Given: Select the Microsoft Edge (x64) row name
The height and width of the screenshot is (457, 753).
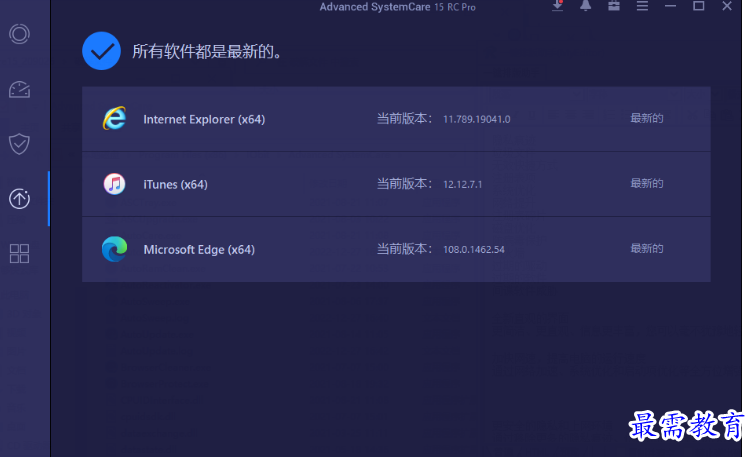Looking at the screenshot, I should [x=199, y=250].
